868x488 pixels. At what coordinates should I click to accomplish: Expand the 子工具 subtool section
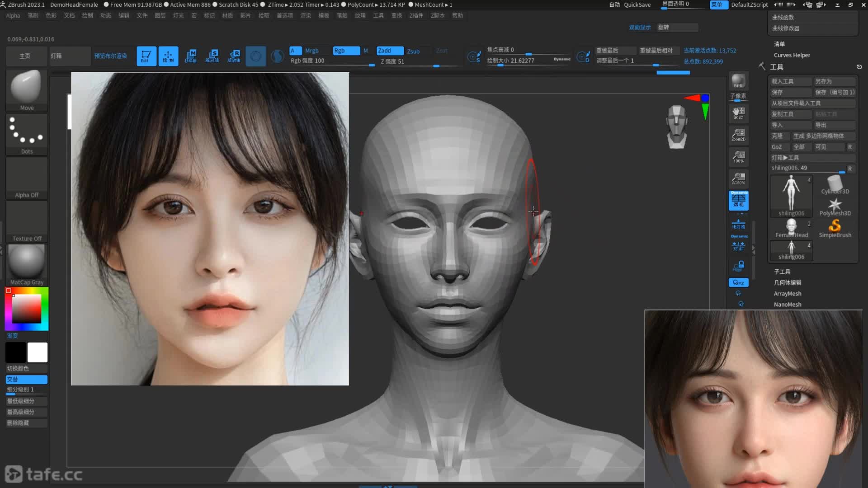(x=782, y=272)
